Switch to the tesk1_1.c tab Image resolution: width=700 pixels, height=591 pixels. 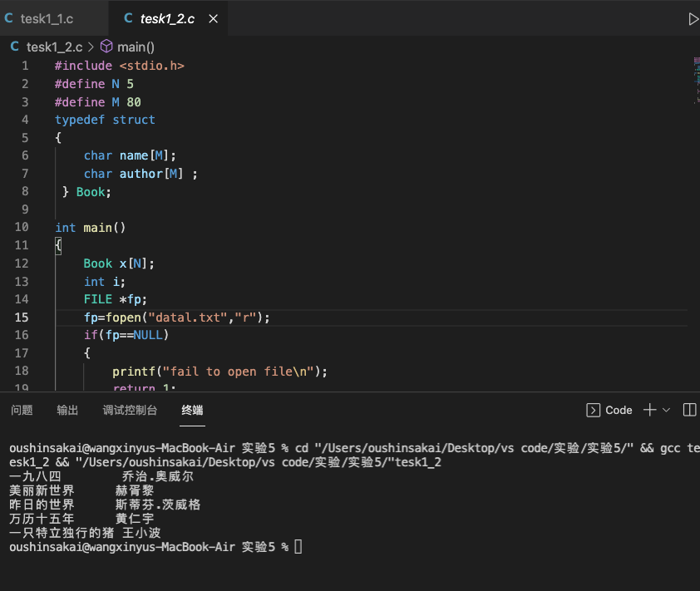point(47,18)
